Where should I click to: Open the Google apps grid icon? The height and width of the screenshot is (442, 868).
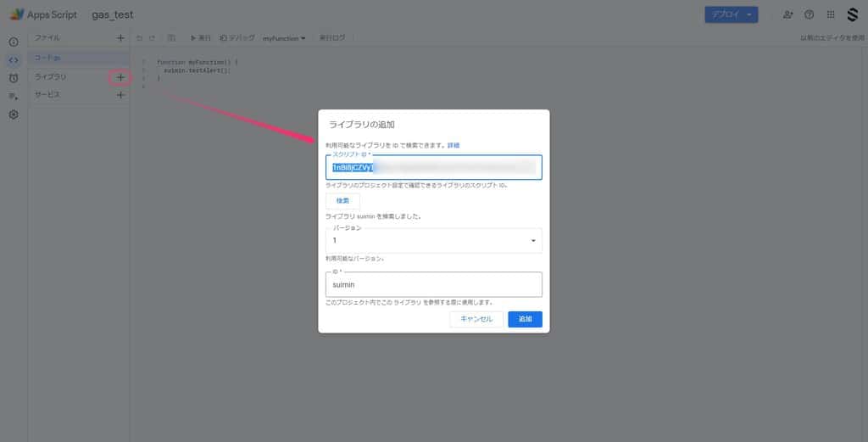(831, 14)
